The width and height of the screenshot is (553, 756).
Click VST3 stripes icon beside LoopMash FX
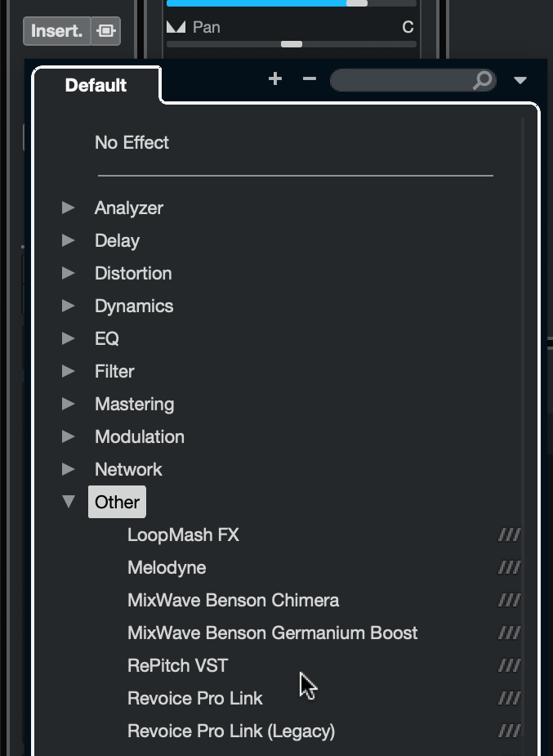pyautogui.click(x=509, y=535)
